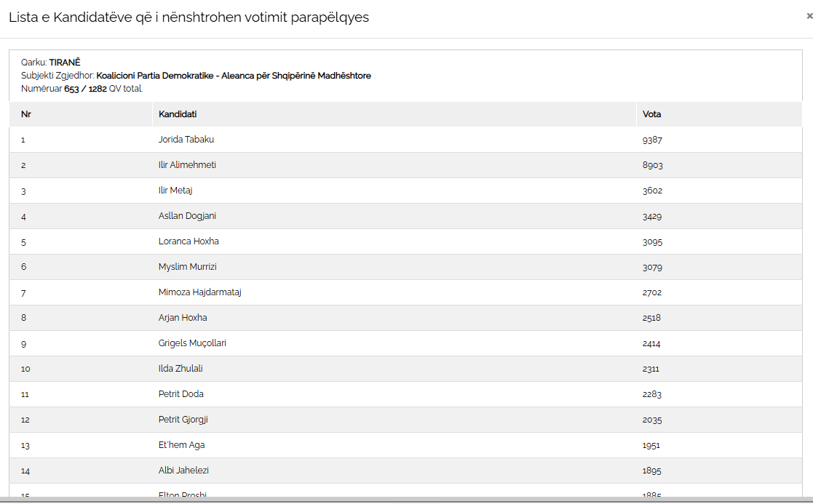Select the Asllan Dogjani row

(187, 216)
